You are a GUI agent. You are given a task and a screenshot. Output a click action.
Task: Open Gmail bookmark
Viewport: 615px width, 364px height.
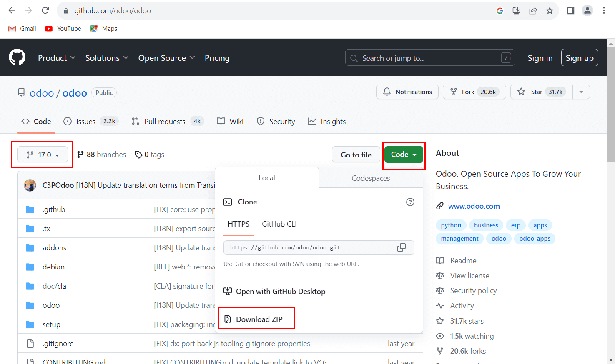tap(22, 29)
